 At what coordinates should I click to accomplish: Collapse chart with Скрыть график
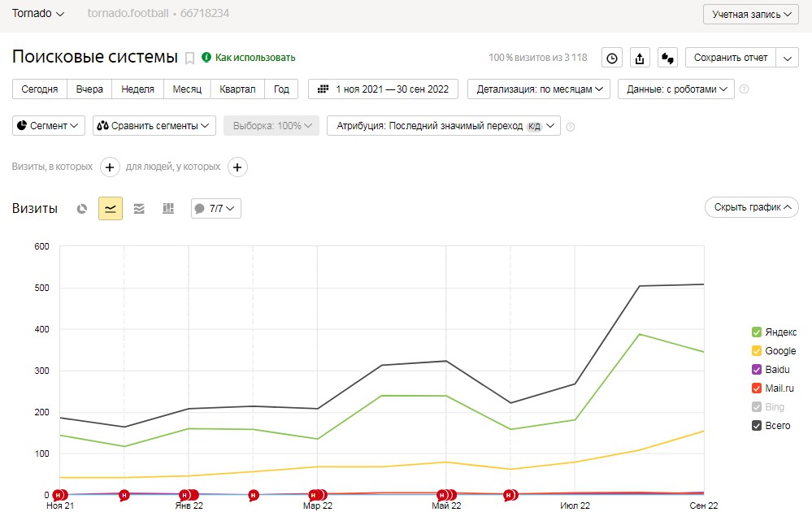tap(751, 207)
